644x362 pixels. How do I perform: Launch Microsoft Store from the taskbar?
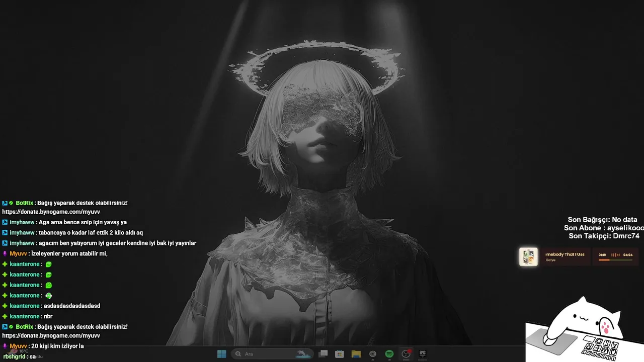(340, 354)
